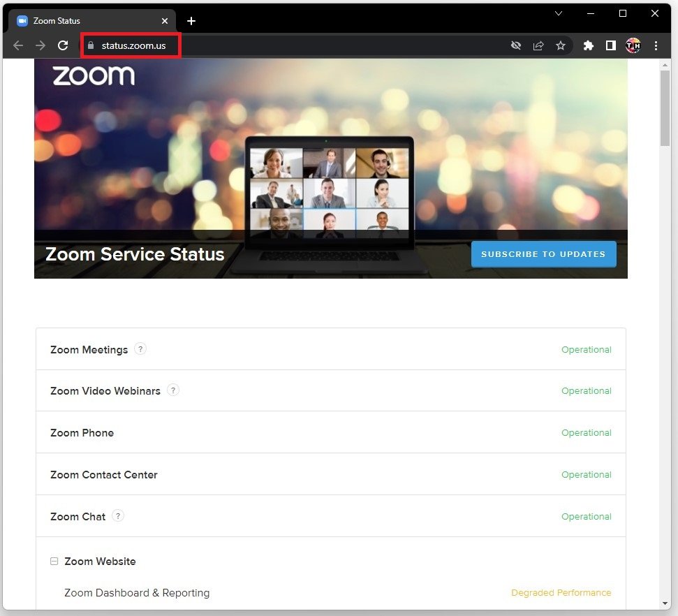Click Operational status of Zoom Chat
The image size is (678, 616).
tap(587, 517)
